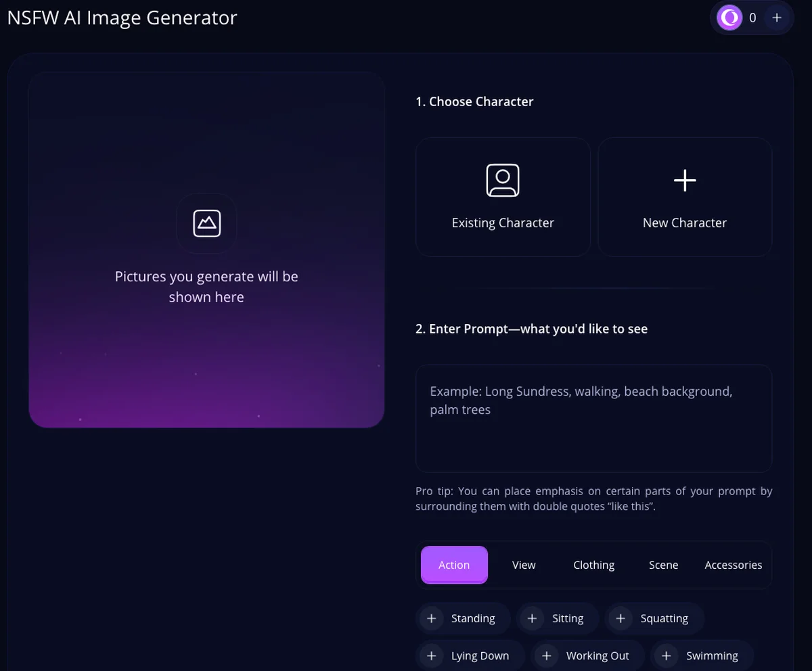Add credits with the plus button near balance
The image size is (812, 671).
[777, 18]
